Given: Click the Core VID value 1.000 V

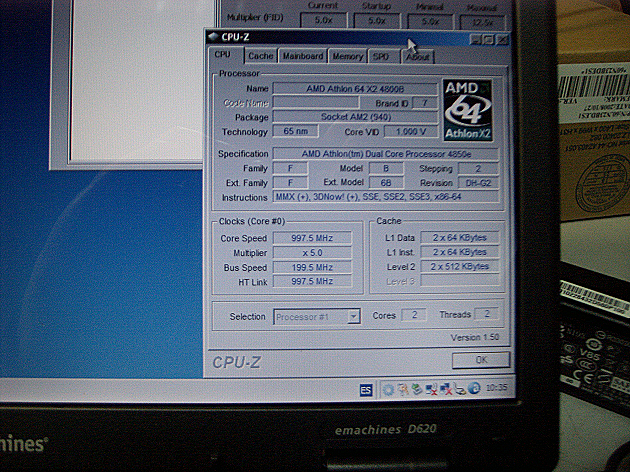Looking at the screenshot, I should [x=411, y=131].
